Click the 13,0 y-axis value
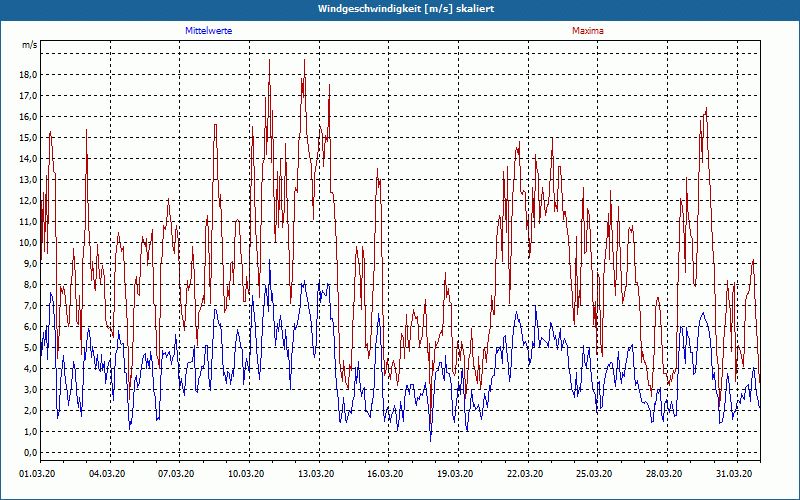 click(x=29, y=180)
